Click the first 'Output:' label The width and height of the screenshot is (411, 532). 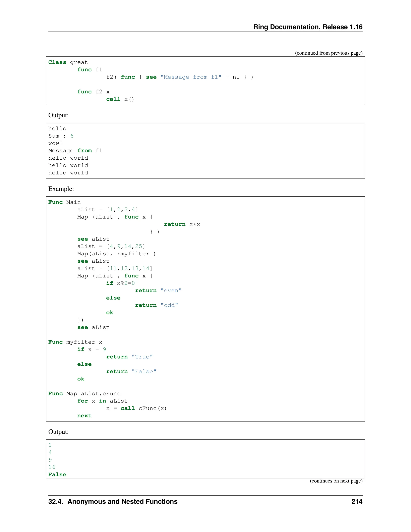tap(58, 115)
